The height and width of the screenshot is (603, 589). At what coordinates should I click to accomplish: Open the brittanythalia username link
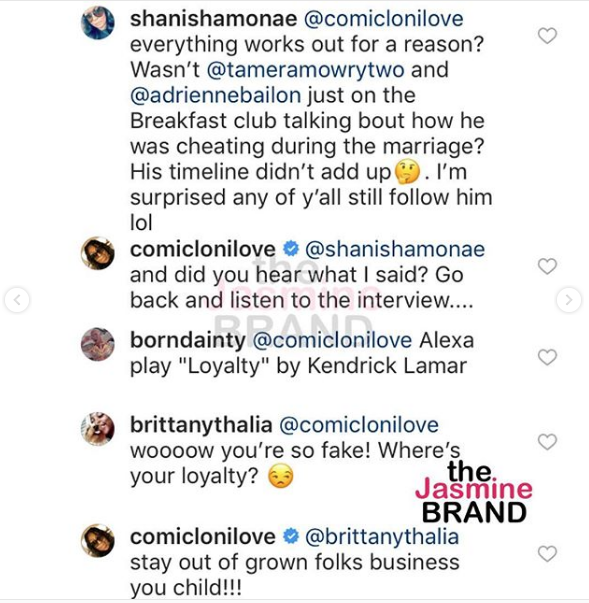(x=201, y=425)
